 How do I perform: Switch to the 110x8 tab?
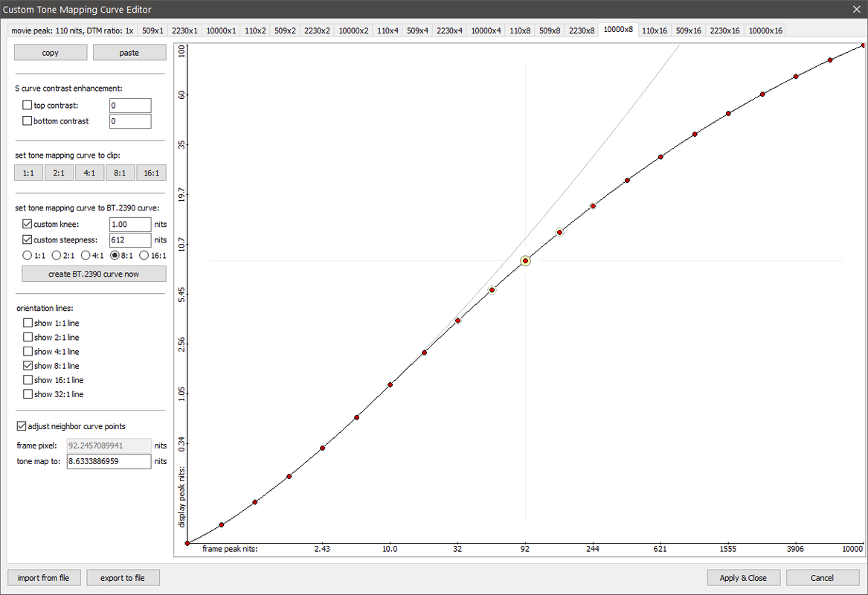[520, 30]
